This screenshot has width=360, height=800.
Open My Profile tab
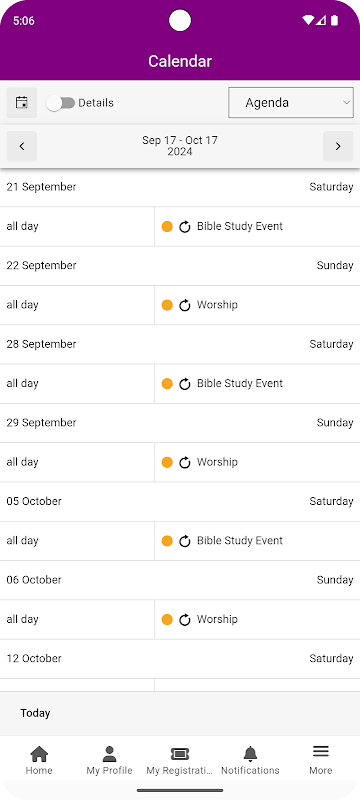point(109,760)
